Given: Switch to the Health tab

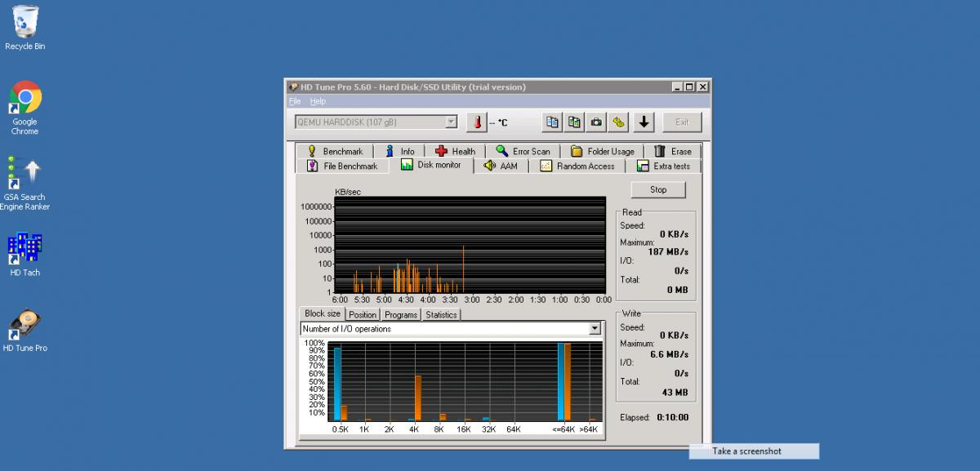Looking at the screenshot, I should pos(456,151).
